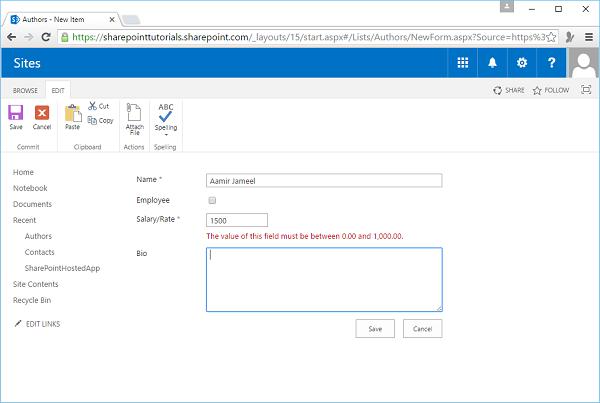Image resolution: width=600 pixels, height=403 pixels.
Task: Open the app launcher grid icon
Action: [x=463, y=63]
